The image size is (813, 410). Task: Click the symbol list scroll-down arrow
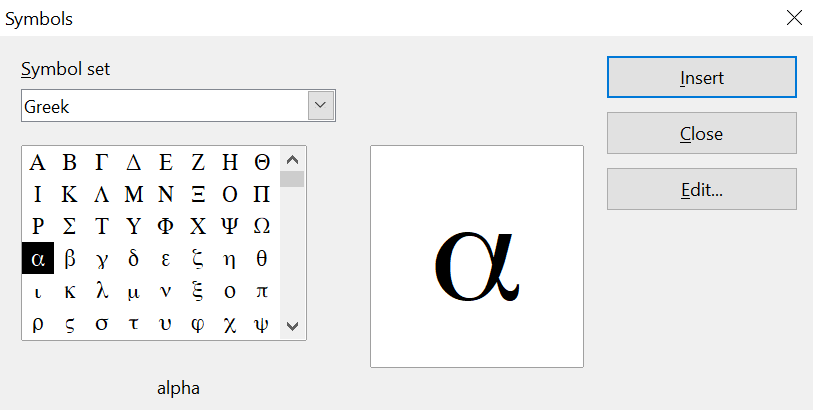coord(292,326)
